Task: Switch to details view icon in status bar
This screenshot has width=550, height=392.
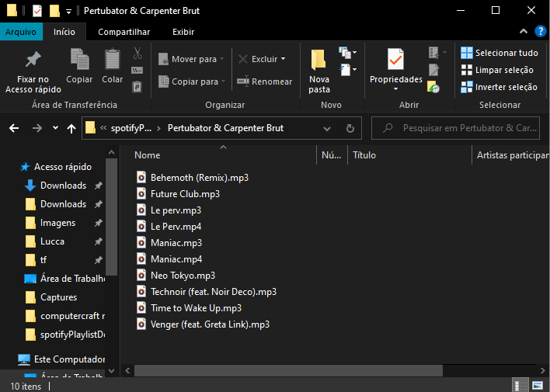Action: [x=520, y=386]
